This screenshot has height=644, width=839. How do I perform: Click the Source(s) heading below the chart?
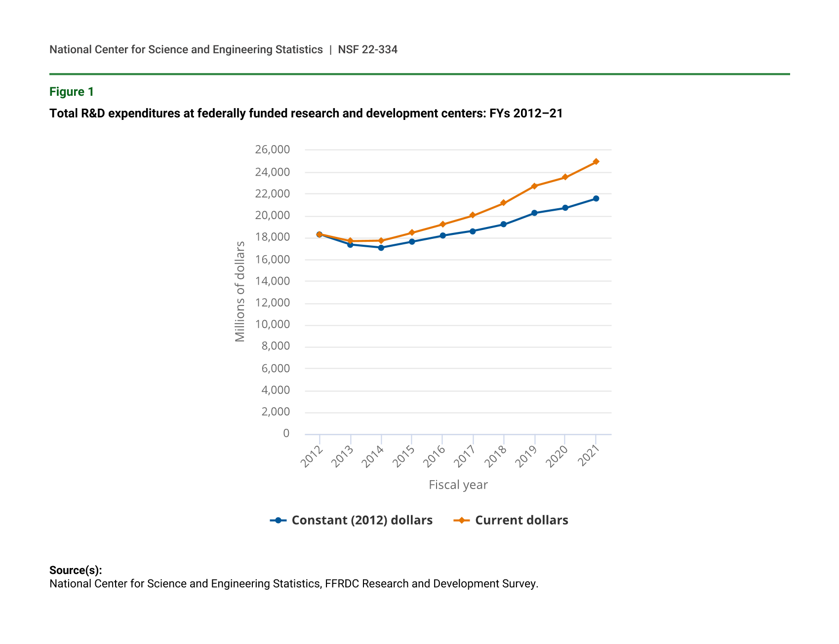[76, 570]
